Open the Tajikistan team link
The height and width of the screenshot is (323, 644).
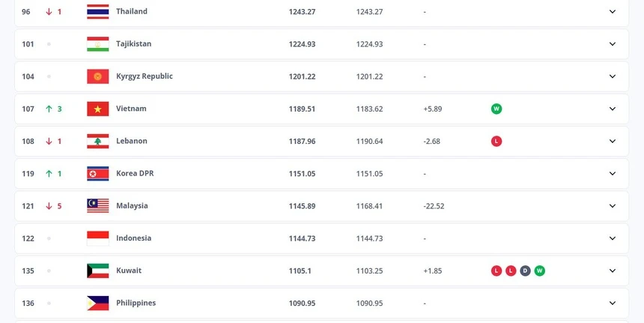point(133,43)
